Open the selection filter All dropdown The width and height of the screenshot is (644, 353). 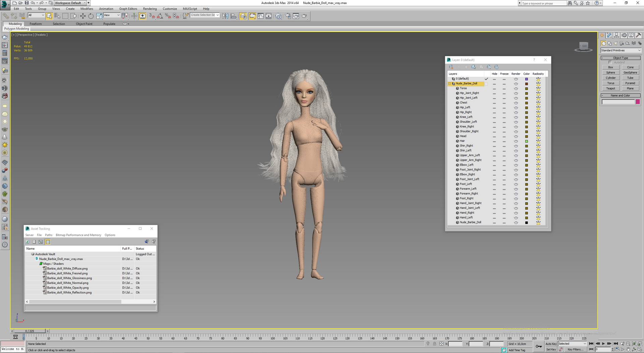tap(36, 15)
